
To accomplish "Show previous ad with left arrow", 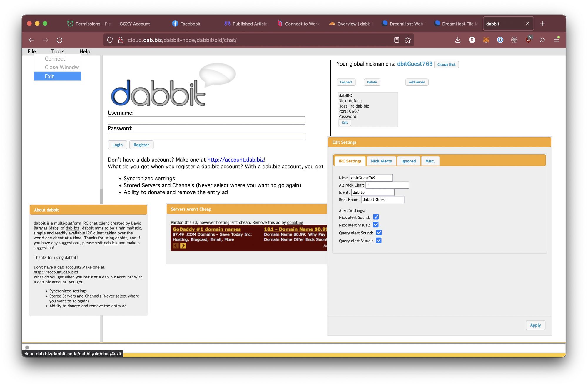I will pos(176,246).
